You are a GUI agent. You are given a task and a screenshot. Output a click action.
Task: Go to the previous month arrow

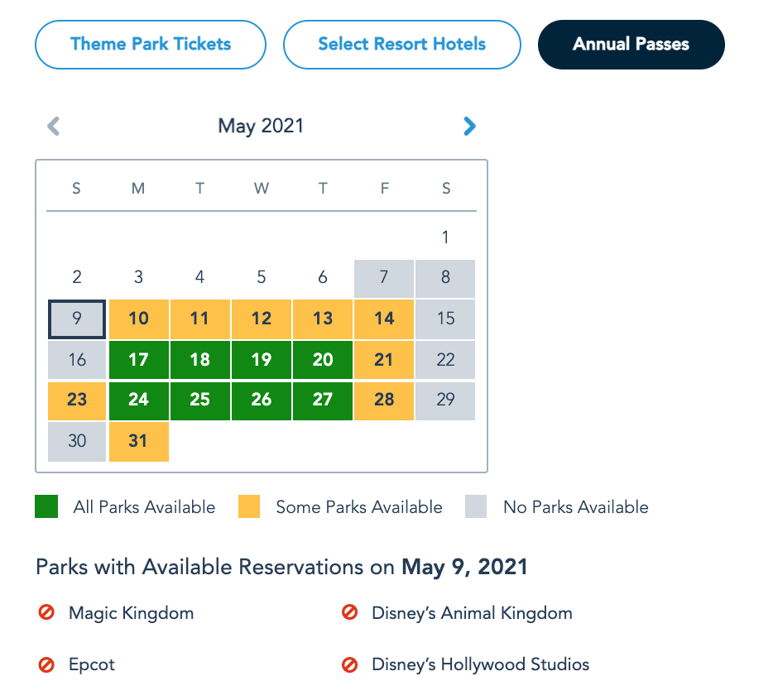(x=54, y=127)
